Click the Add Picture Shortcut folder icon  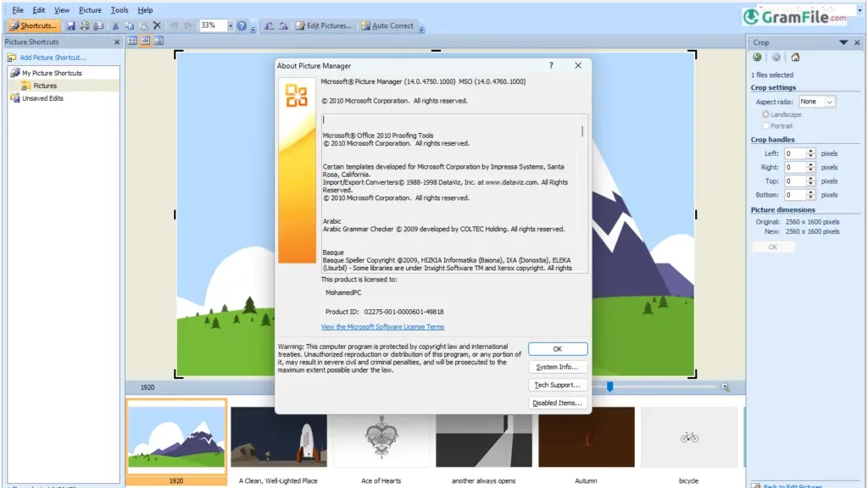pyautogui.click(x=12, y=58)
